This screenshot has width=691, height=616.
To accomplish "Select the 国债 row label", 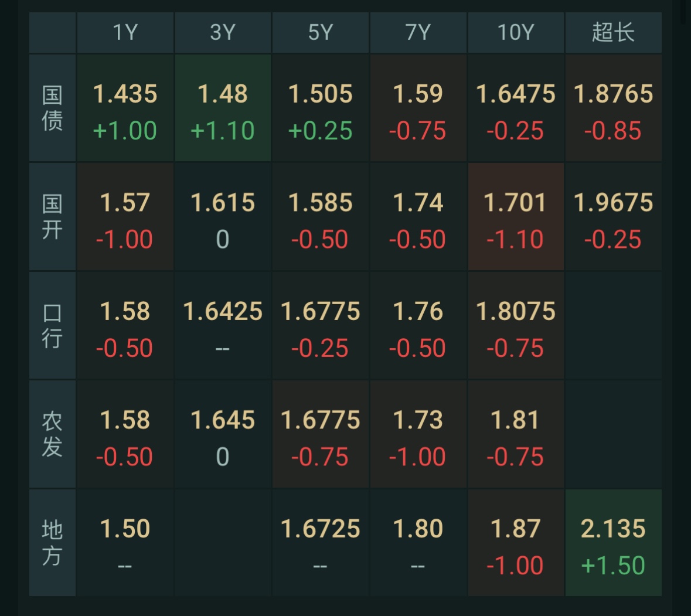I will pyautogui.click(x=52, y=107).
